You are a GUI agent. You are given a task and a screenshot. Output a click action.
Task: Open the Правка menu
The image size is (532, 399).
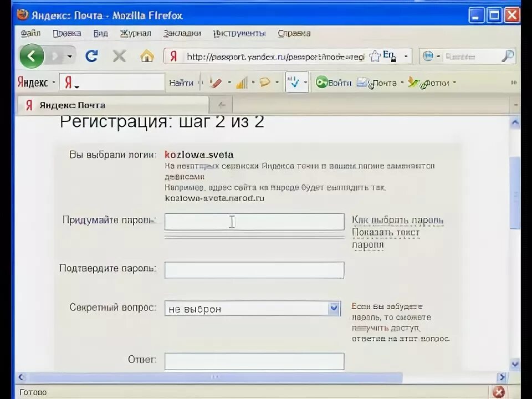coord(67,33)
